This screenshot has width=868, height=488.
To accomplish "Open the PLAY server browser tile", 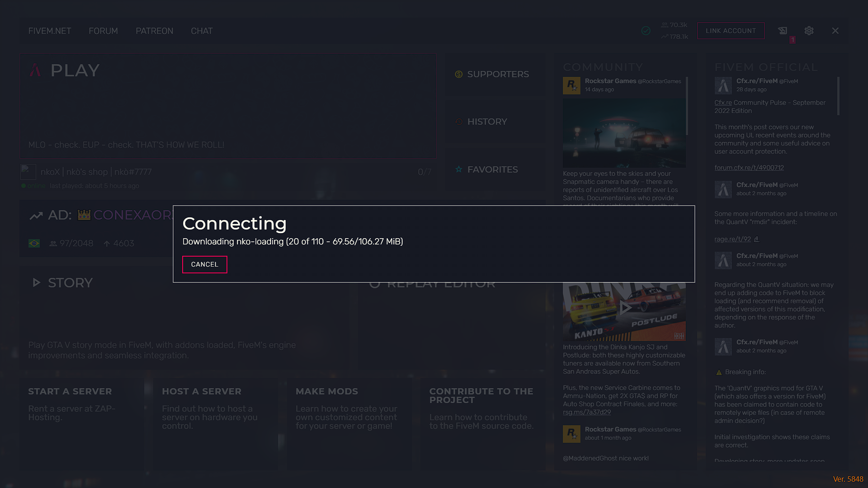I will click(x=228, y=106).
